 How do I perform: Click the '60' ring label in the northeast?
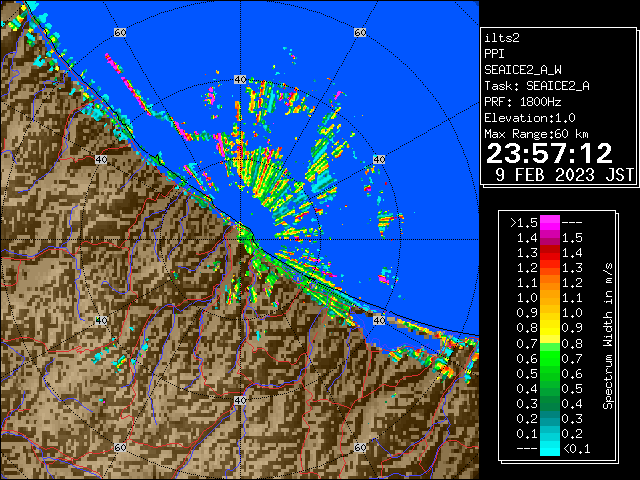pos(360,32)
